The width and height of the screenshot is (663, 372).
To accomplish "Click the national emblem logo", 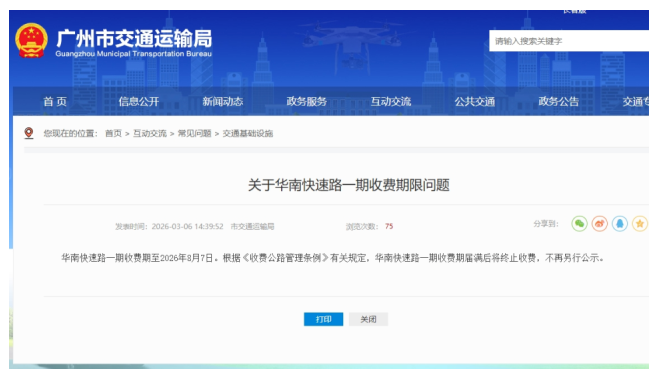I will coord(31,41).
